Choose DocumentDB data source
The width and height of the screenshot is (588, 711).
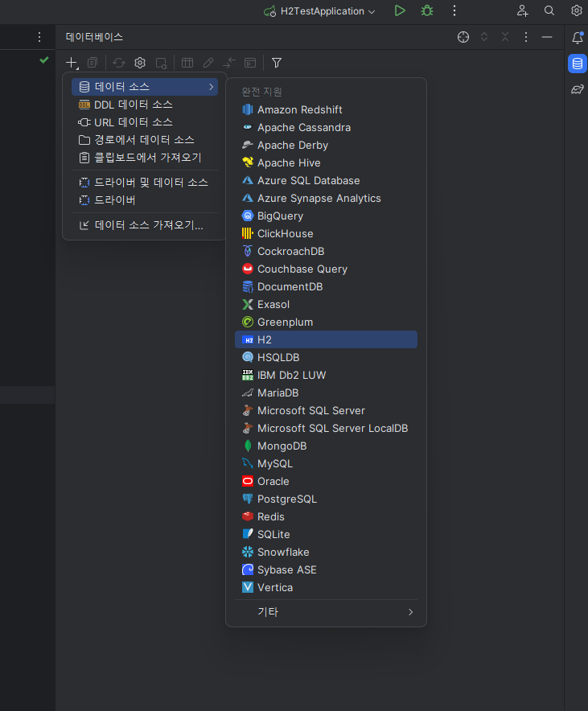326,286
